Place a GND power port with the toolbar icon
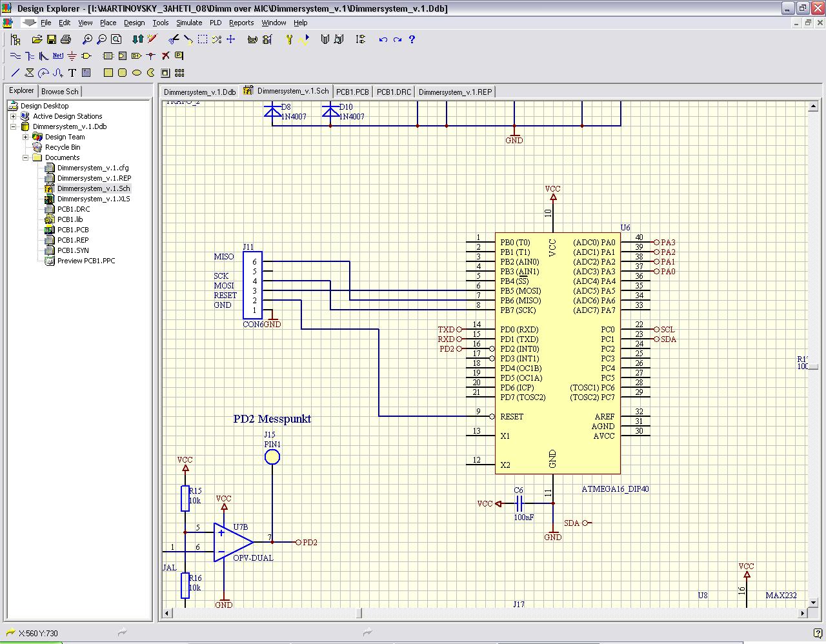Viewport: 826px width, 644px height. click(x=71, y=55)
